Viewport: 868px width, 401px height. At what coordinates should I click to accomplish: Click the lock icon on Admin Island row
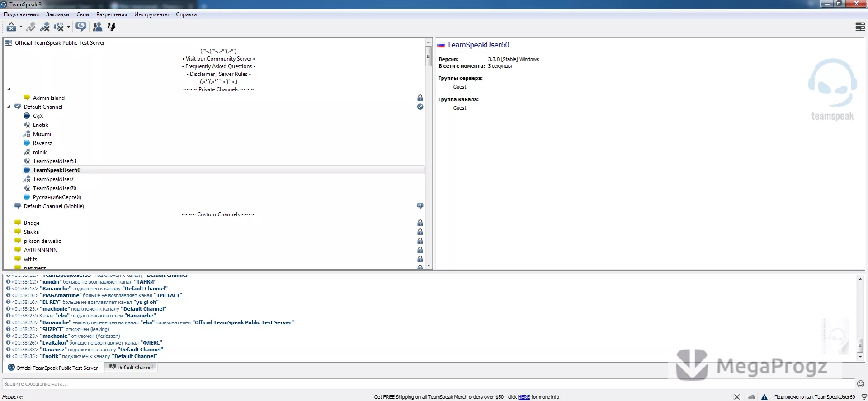(420, 98)
